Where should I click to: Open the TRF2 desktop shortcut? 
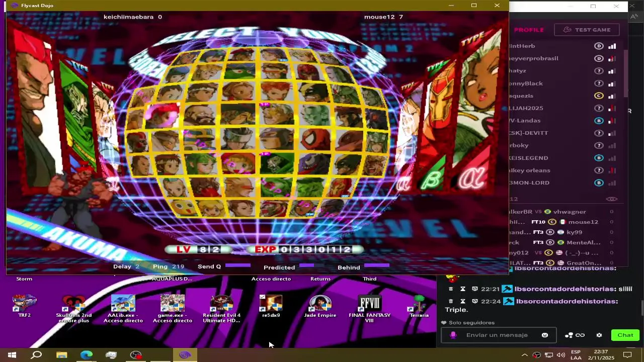(x=24, y=306)
